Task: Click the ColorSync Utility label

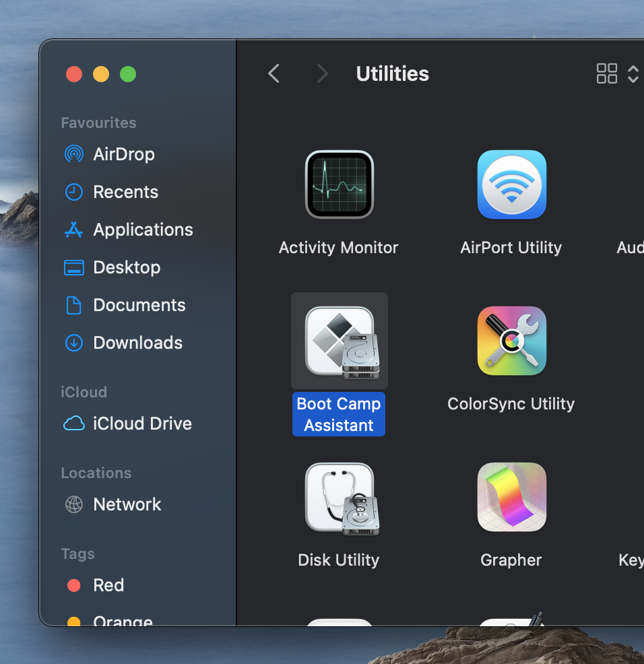Action: 511,404
